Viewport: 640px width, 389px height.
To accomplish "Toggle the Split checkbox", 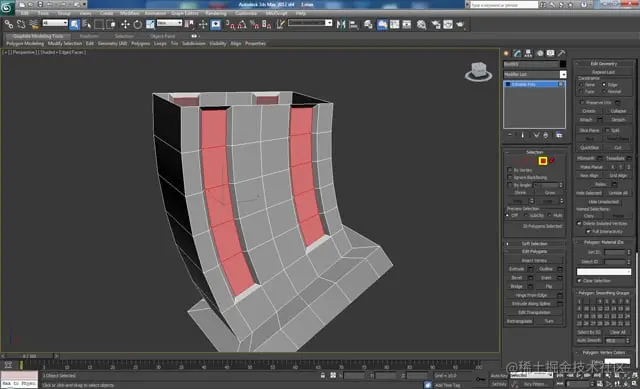I will (607, 130).
